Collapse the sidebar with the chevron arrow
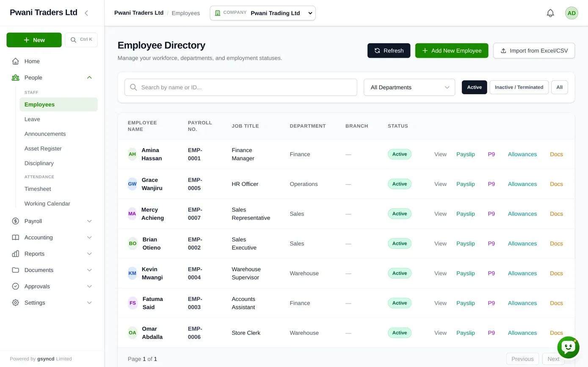The height and width of the screenshot is (367, 588). click(x=86, y=13)
